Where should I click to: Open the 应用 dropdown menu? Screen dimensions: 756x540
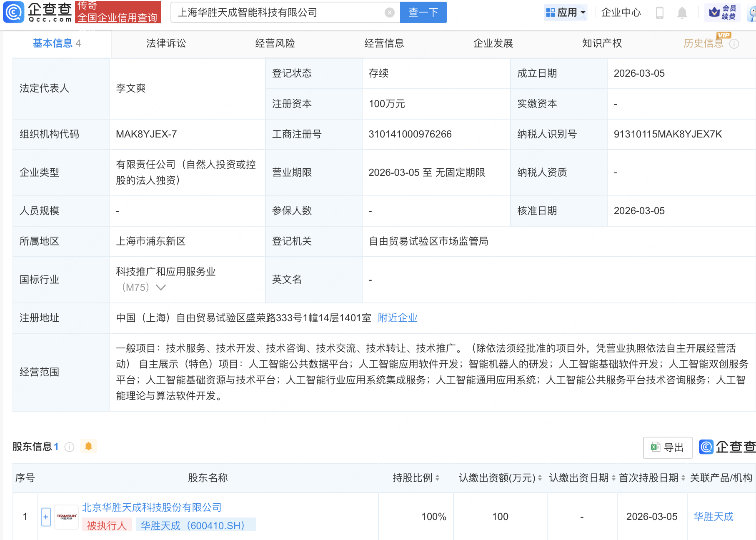[x=566, y=12]
